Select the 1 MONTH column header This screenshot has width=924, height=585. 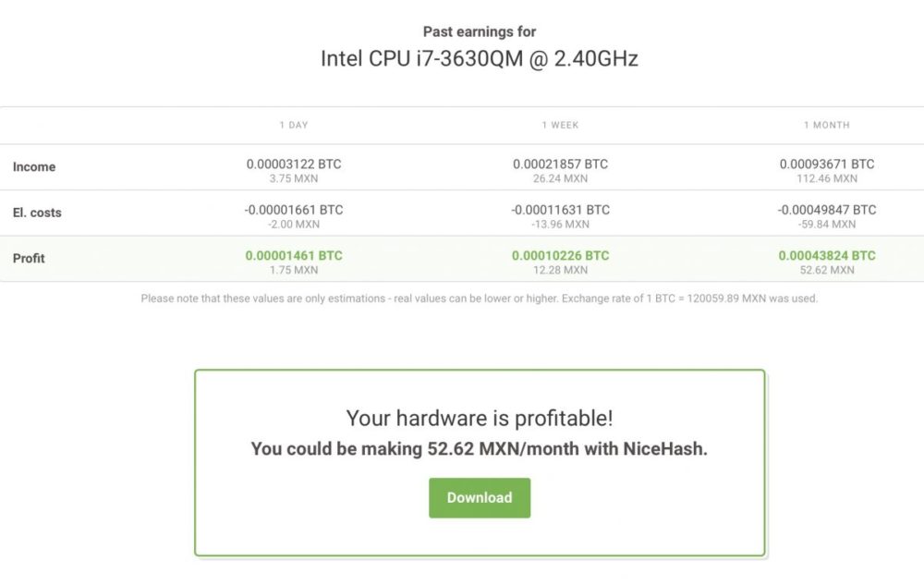826,125
